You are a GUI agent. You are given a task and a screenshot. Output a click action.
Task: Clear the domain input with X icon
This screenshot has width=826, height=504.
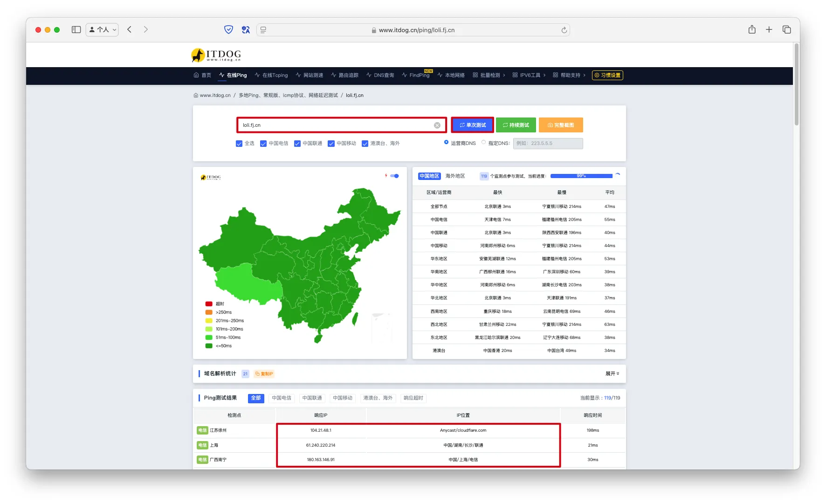point(437,125)
